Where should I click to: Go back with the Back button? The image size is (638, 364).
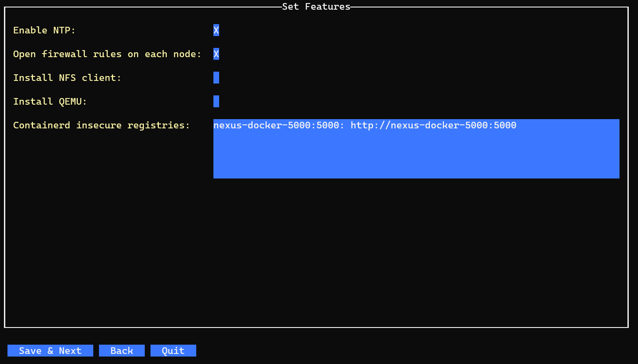(x=122, y=351)
